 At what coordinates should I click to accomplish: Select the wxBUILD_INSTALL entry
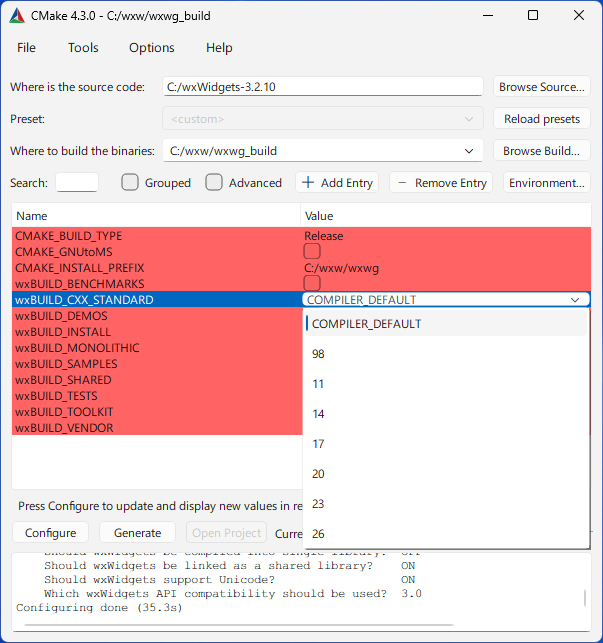(x=63, y=332)
